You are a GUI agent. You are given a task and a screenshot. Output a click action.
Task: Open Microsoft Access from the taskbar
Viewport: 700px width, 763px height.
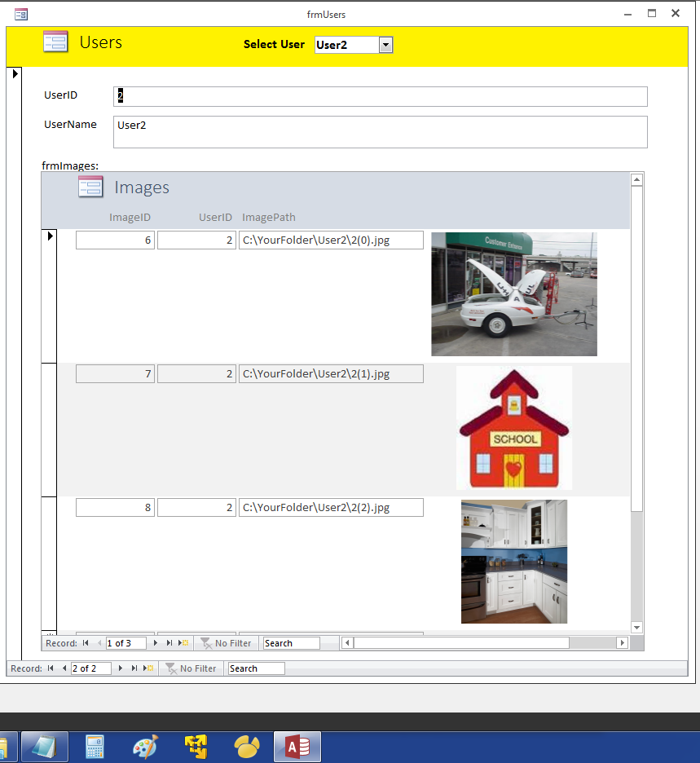297,747
